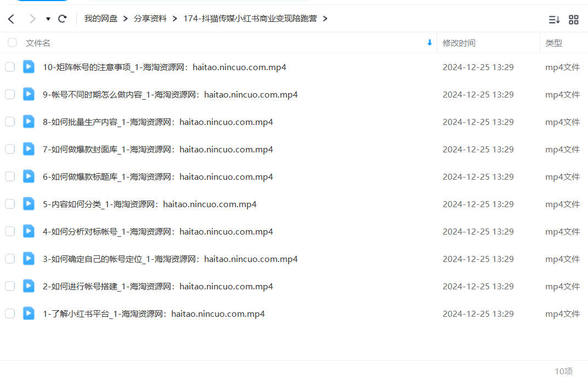Check the 8-如何批量生产内容 file

pyautogui.click(x=10, y=122)
